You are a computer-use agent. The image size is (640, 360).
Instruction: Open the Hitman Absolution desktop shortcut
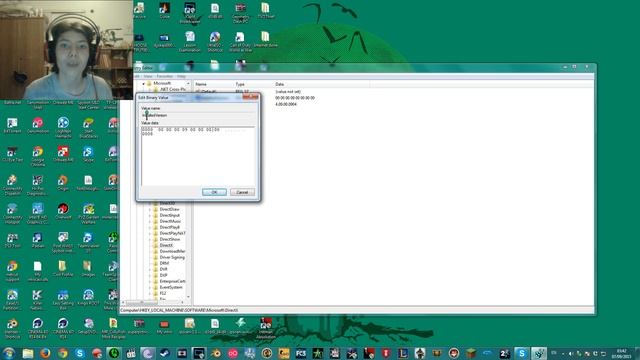266,329
